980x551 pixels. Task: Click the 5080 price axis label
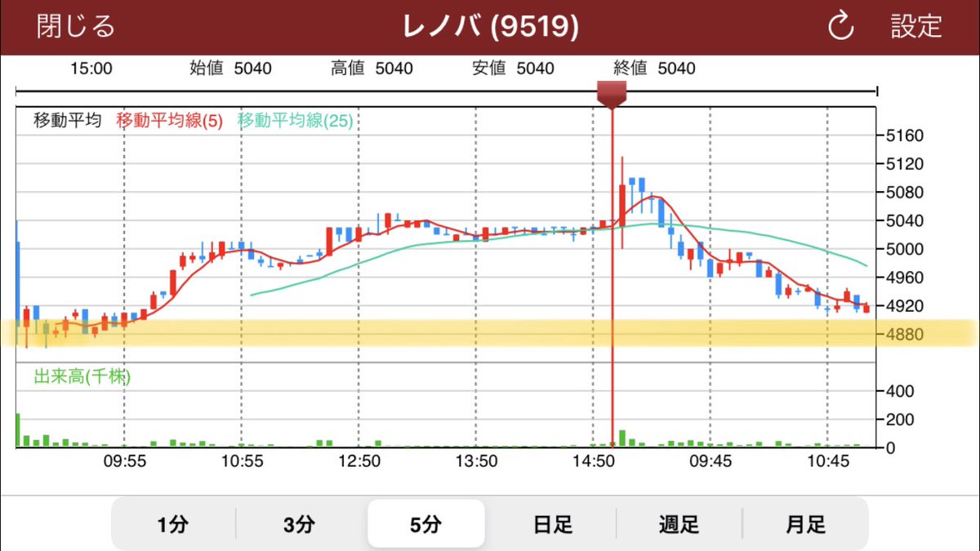click(x=904, y=193)
